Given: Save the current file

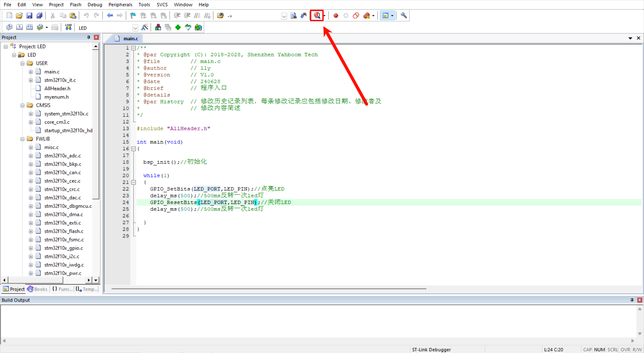Looking at the screenshot, I should (x=30, y=15).
